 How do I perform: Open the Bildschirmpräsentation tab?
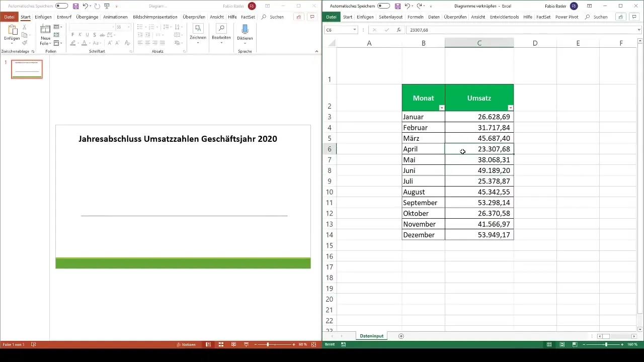point(155,17)
